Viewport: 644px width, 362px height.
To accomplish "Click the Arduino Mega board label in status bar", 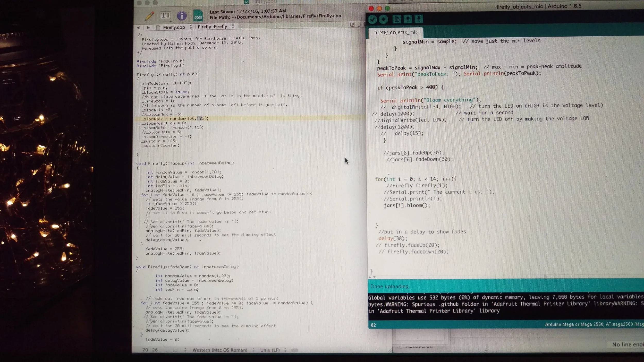I will pyautogui.click(x=594, y=324).
